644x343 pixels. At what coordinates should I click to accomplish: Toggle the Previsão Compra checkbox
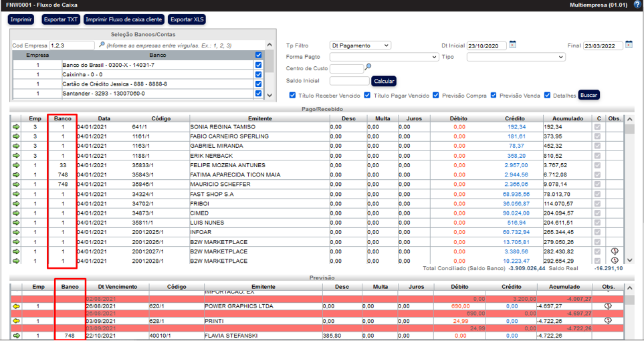click(436, 95)
